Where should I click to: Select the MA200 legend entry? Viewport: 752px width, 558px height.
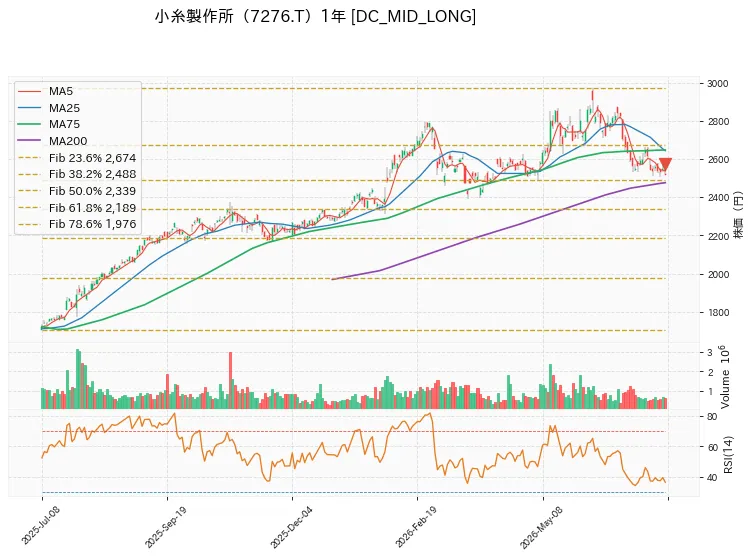pyautogui.click(x=52, y=141)
